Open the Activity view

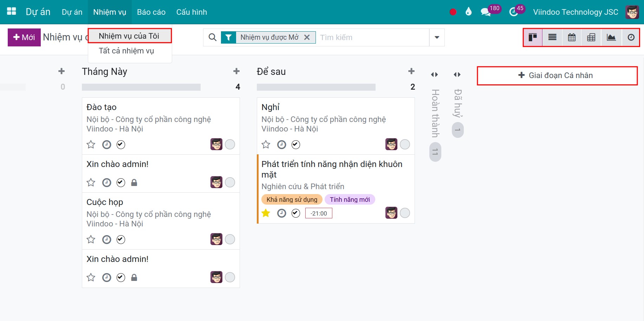coord(631,37)
